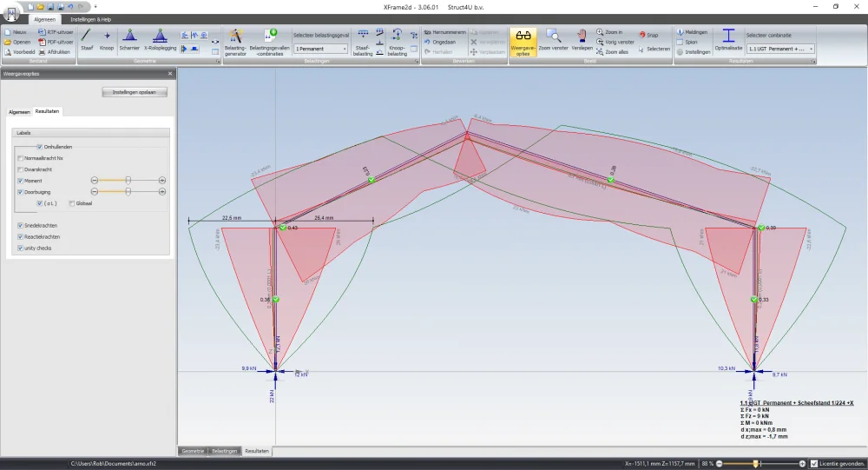868x470 pixels.
Task: Open Voorbeeld print preview
Action: (x=19, y=52)
